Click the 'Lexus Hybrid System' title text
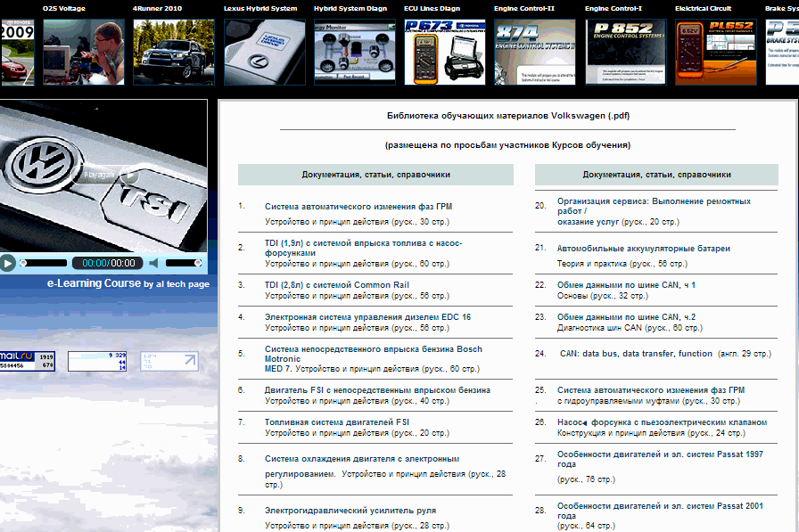 coord(260,8)
